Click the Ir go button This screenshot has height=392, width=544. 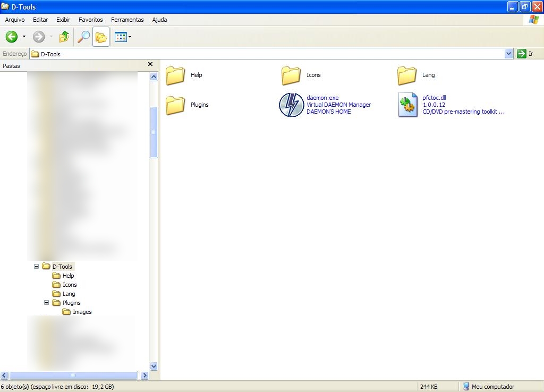(525, 54)
